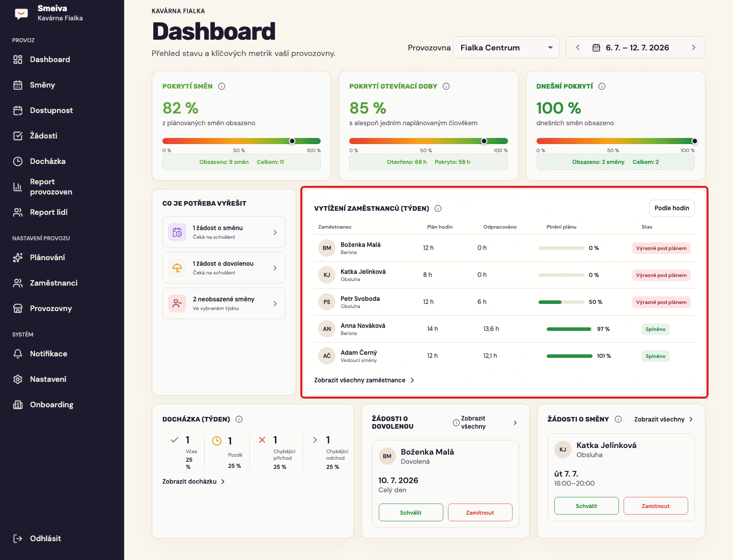Screen dimensions: 733x560
Task: Click the Notifikace bell icon
Action: click(18, 354)
